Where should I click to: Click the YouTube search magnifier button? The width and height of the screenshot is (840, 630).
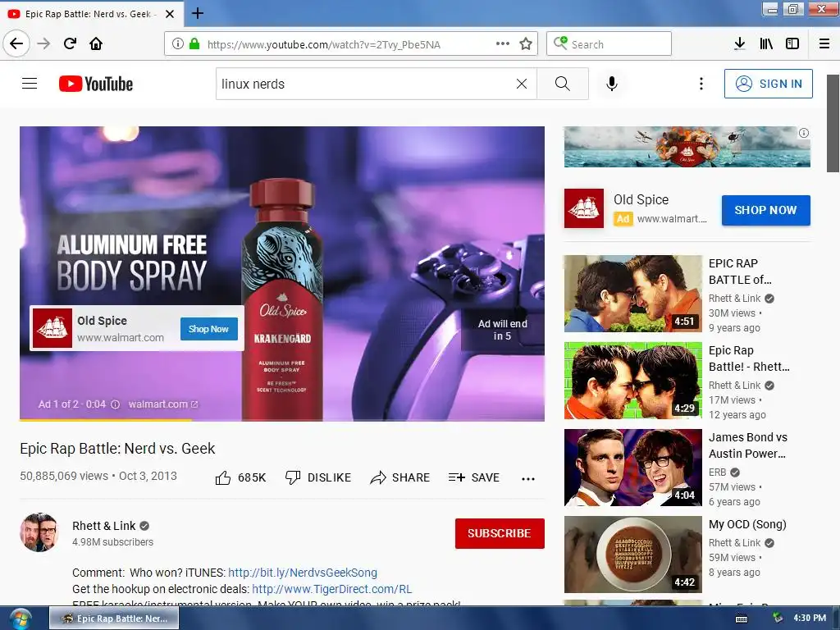(x=563, y=84)
